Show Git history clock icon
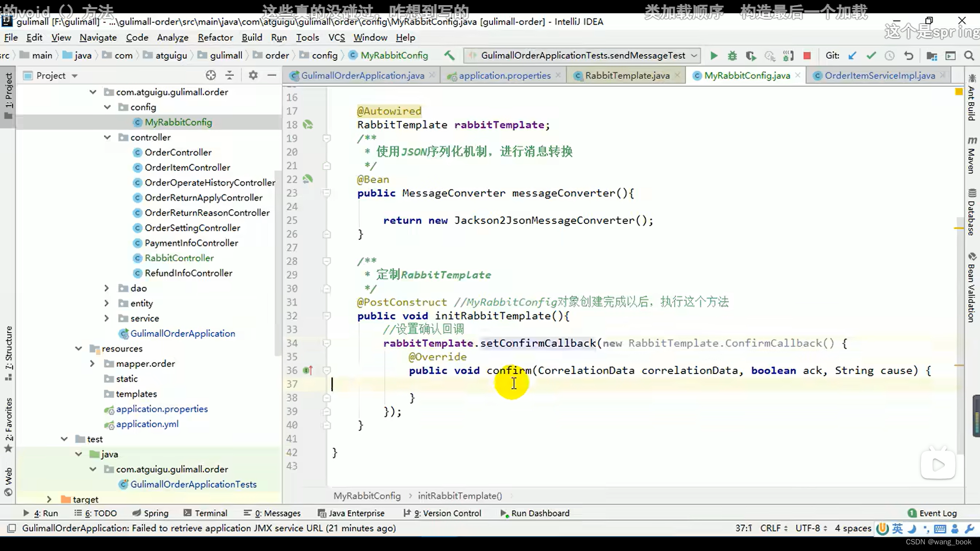The height and width of the screenshot is (551, 980). (889, 56)
